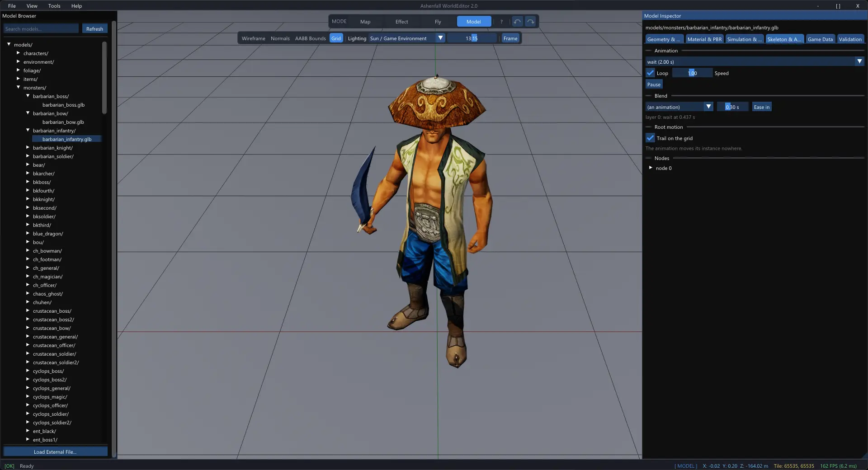Viewport: 868px width, 470px height.
Task: Click the blend duration 0.30 s slider
Action: pyautogui.click(x=732, y=107)
